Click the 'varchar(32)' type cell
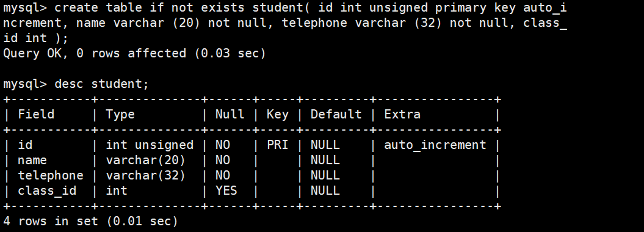 point(146,175)
